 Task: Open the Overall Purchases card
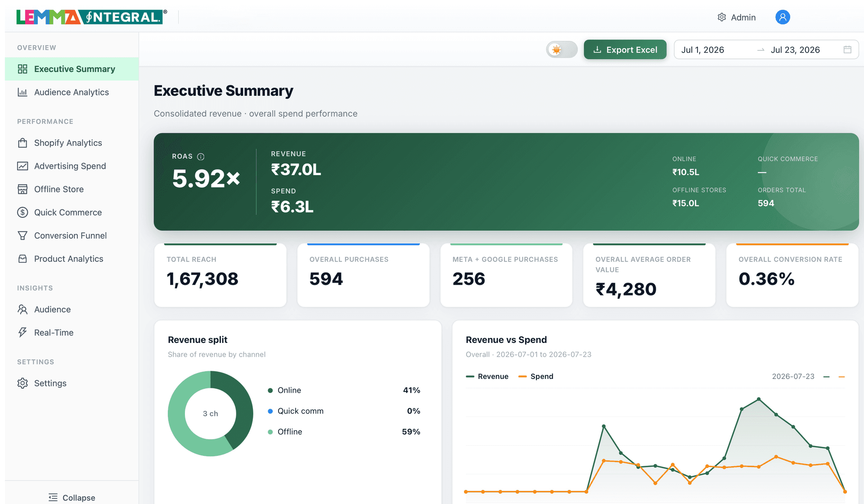point(364,275)
